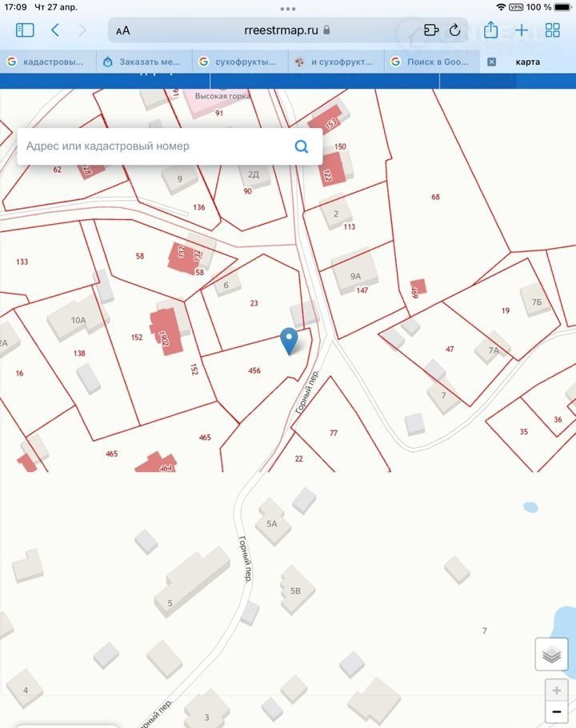
Task: Show the tab overview grid
Action: click(553, 30)
